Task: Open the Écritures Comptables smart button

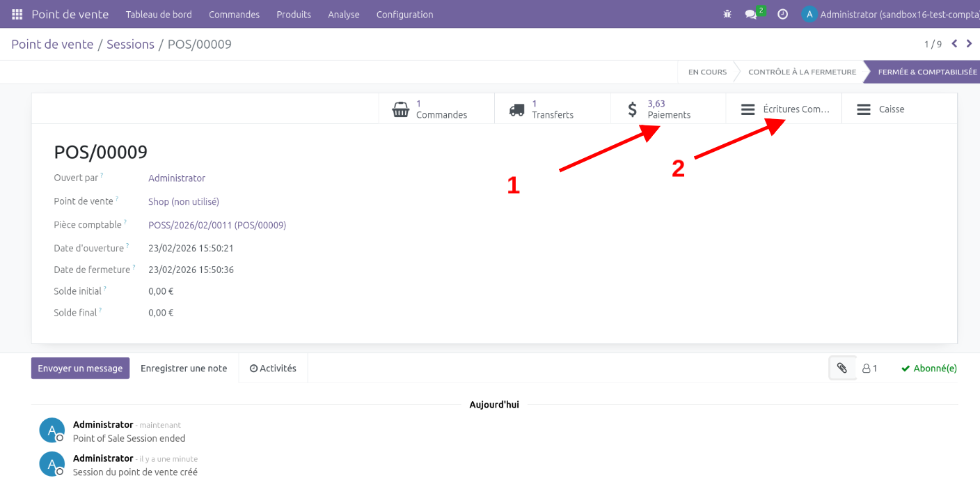Action: (x=784, y=109)
